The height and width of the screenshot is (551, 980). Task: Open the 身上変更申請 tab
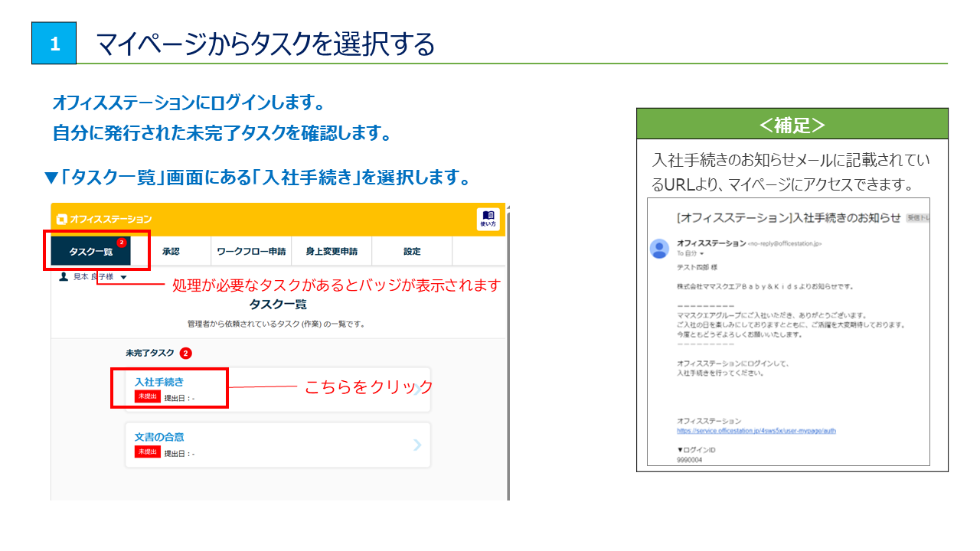click(x=331, y=251)
